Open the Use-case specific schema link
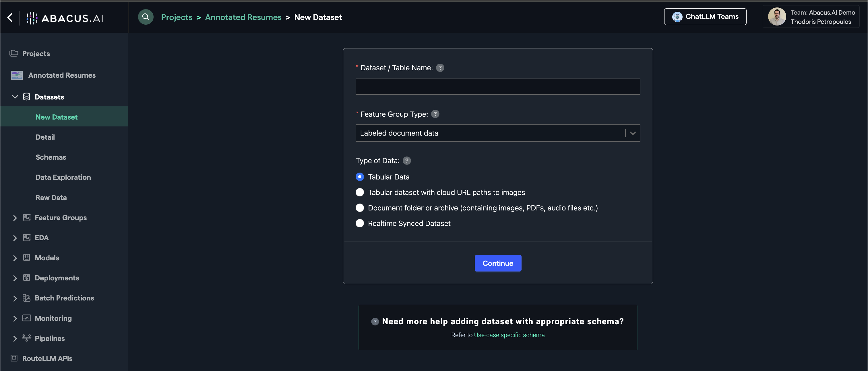This screenshot has height=371, width=868. tap(509, 335)
